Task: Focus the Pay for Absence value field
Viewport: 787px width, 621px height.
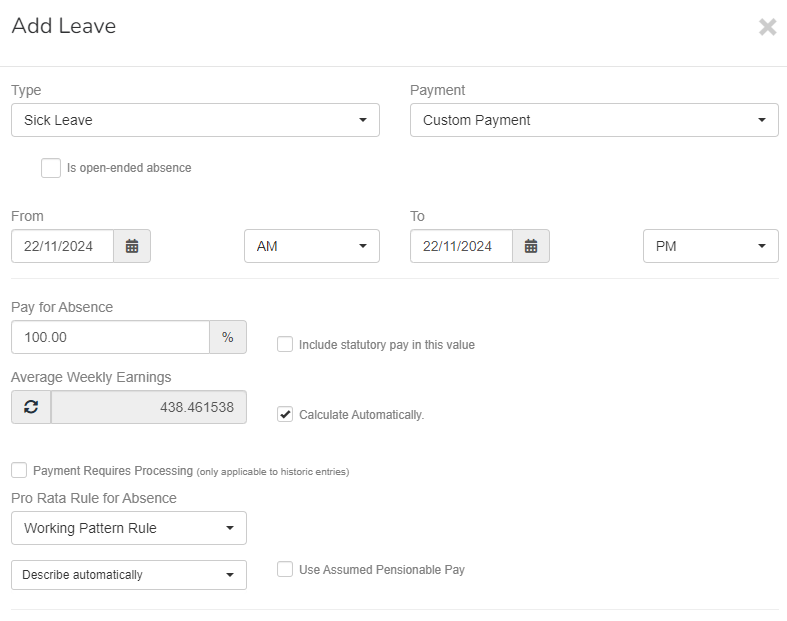Action: [110, 337]
